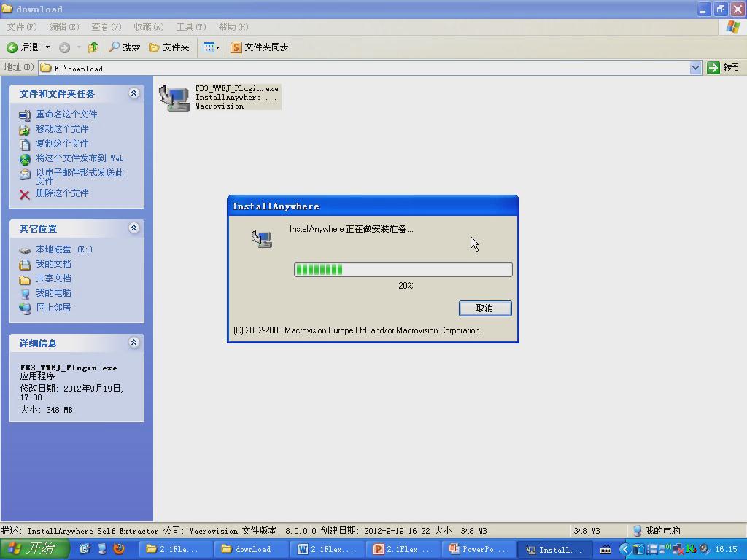This screenshot has width=747, height=560.
Task: Open My Documents (我的文档) link
Action: [x=53, y=264]
